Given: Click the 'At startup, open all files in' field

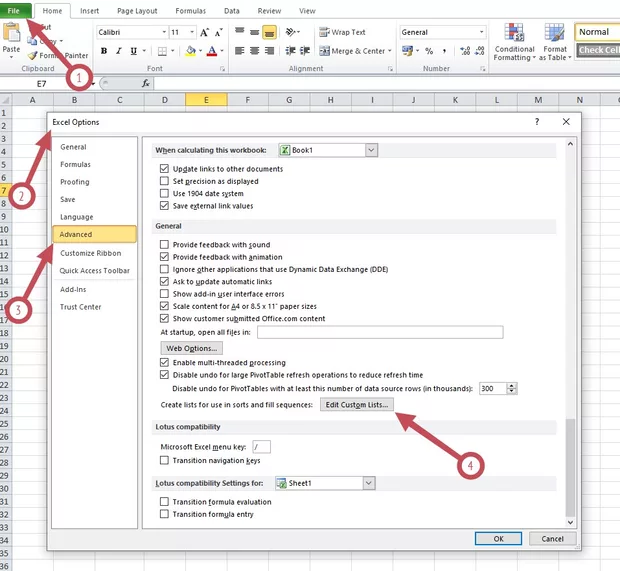Looking at the screenshot, I should [x=380, y=332].
